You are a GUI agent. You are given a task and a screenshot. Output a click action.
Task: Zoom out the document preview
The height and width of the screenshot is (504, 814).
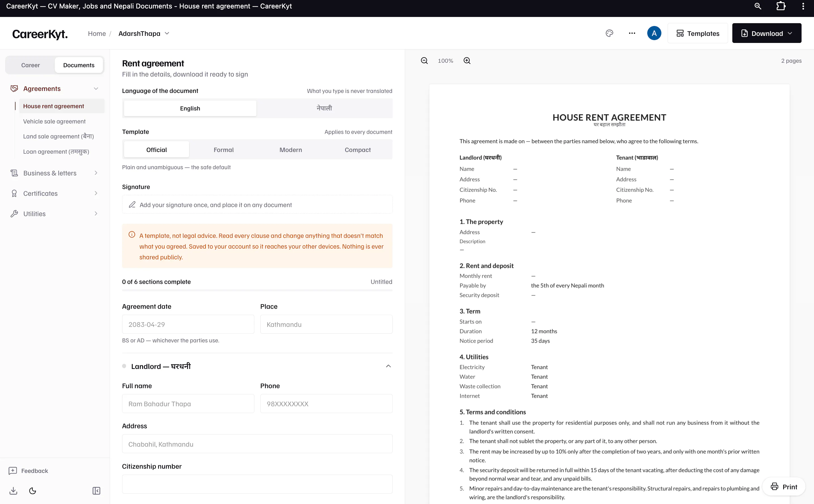(424, 61)
